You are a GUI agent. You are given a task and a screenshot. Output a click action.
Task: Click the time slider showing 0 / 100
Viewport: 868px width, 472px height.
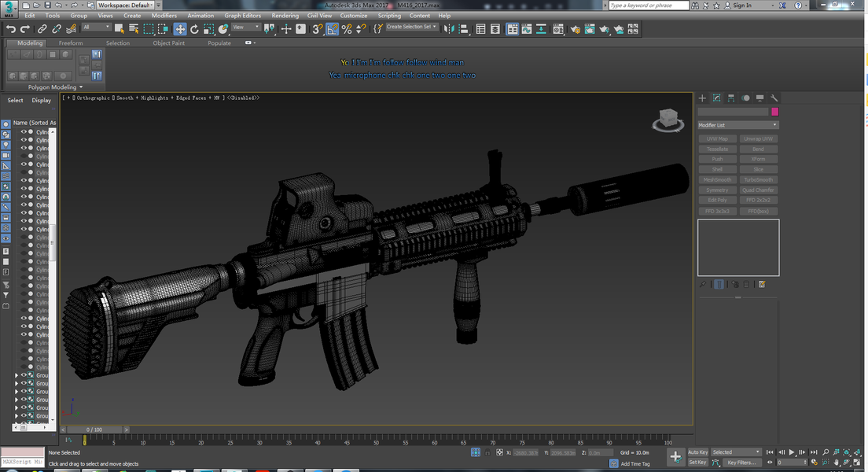(94, 430)
